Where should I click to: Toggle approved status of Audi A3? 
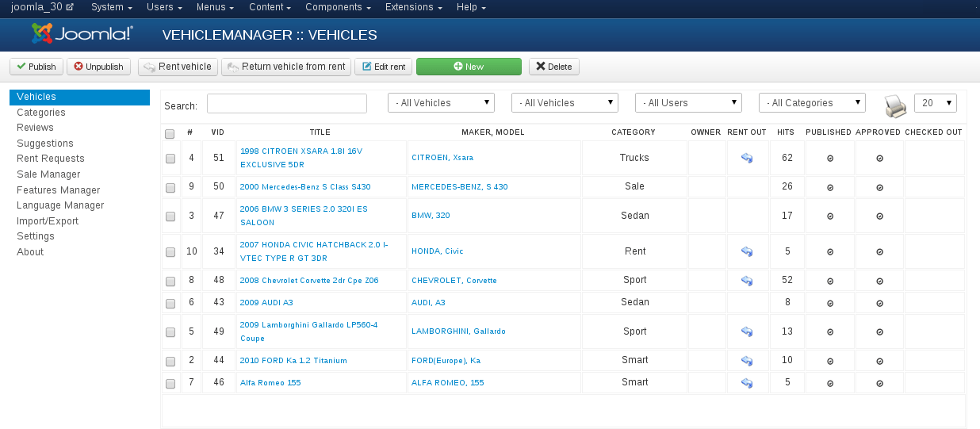[879, 303]
